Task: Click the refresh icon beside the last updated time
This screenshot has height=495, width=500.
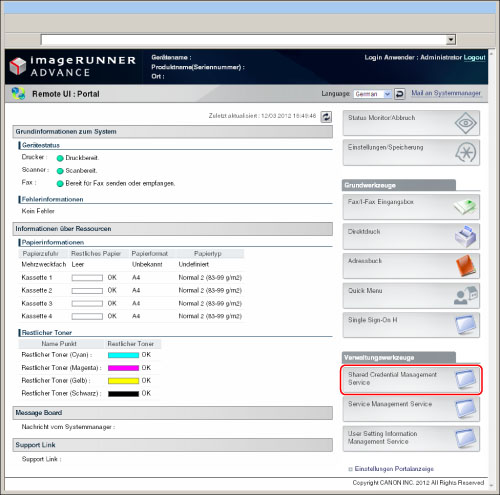Action: [x=326, y=117]
